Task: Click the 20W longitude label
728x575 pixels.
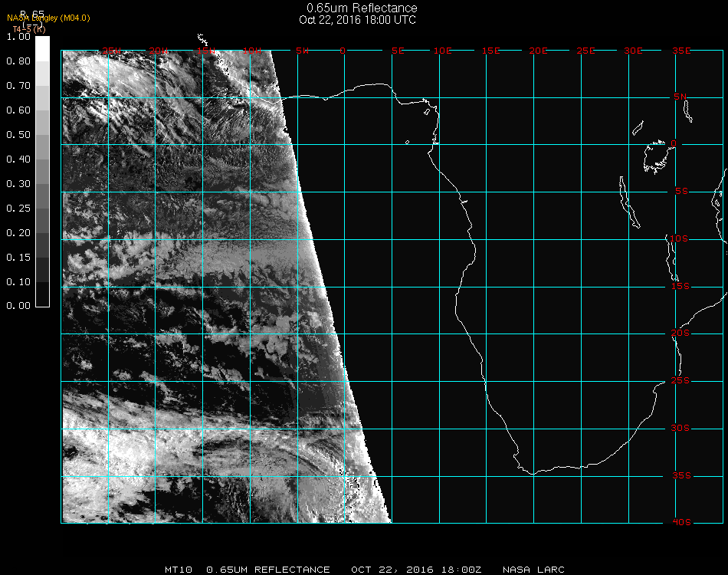Action: click(159, 51)
